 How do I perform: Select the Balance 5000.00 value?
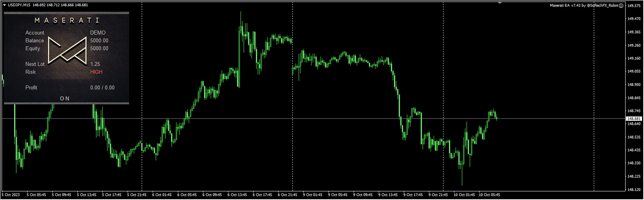click(99, 40)
